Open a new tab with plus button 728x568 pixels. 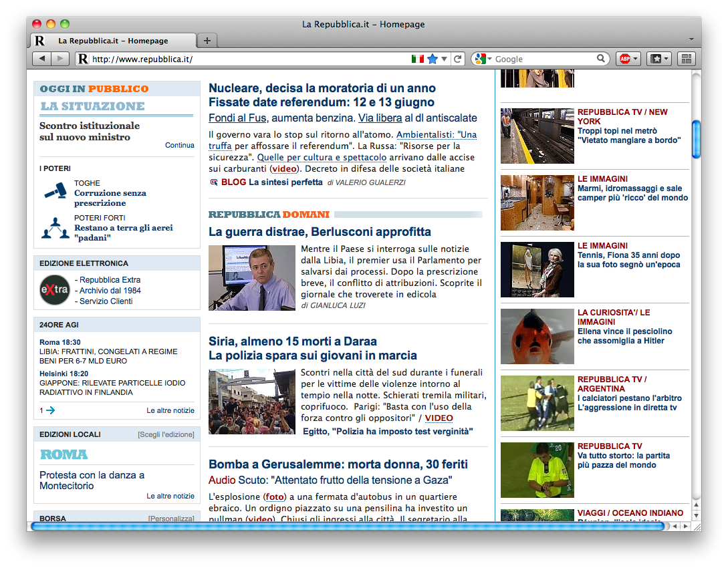[x=207, y=41]
